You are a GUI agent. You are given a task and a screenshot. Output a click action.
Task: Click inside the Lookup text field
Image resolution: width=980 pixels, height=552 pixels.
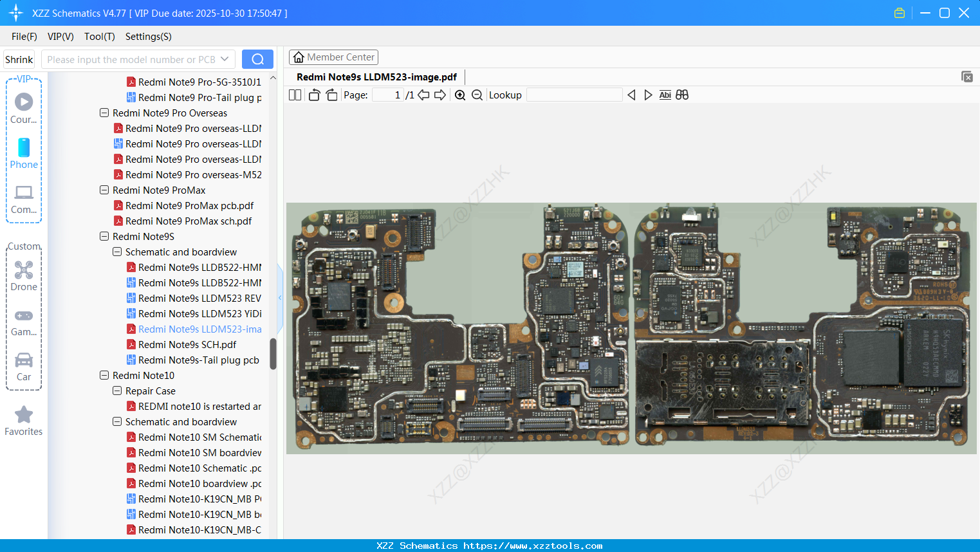click(573, 95)
